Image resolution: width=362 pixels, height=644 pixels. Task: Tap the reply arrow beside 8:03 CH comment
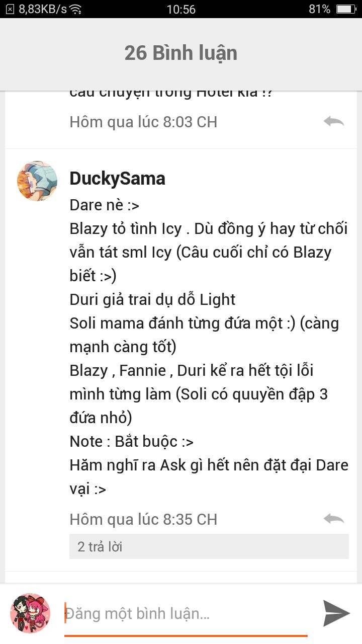point(334,122)
